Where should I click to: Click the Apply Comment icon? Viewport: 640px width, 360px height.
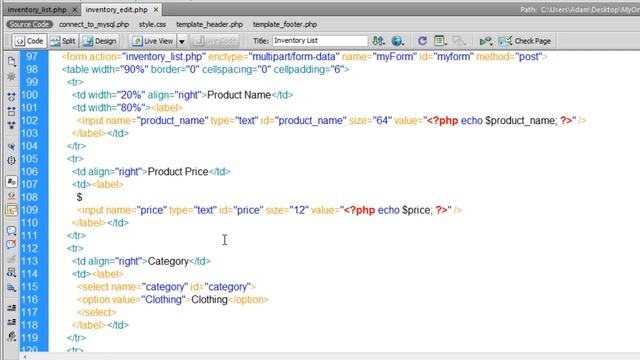(11, 231)
